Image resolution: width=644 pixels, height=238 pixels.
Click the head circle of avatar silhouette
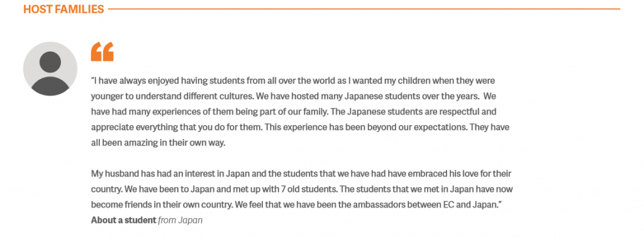[50, 62]
